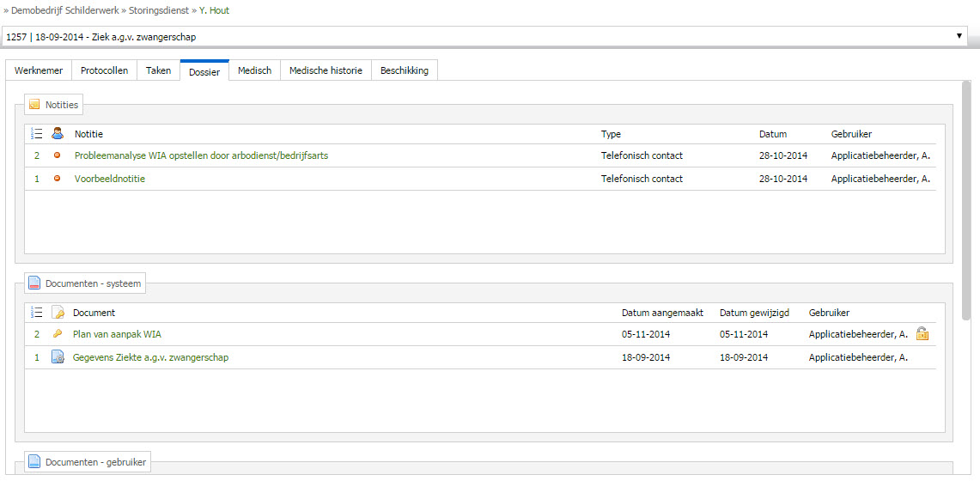Click the orange status icon for Voorbeeldnotitie
This screenshot has height=481, width=980.
(58, 179)
